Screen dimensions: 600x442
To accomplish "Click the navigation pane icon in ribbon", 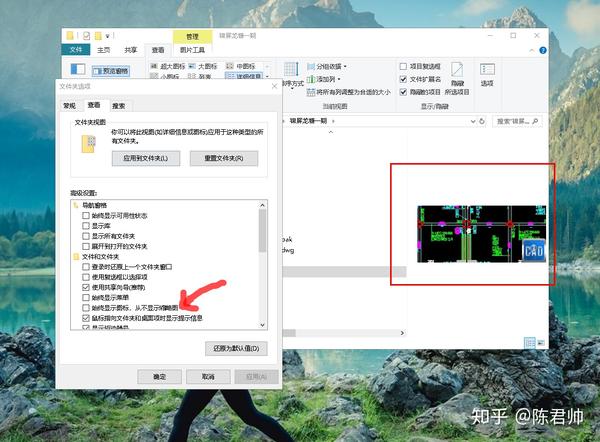I will (x=78, y=69).
